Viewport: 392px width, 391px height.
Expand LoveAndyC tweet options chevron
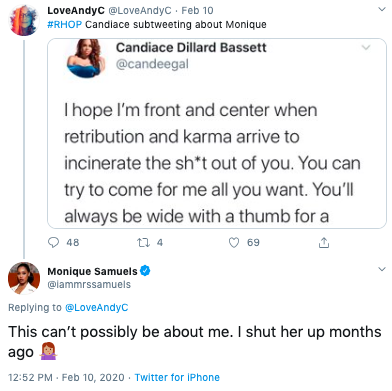pyautogui.click(x=382, y=9)
